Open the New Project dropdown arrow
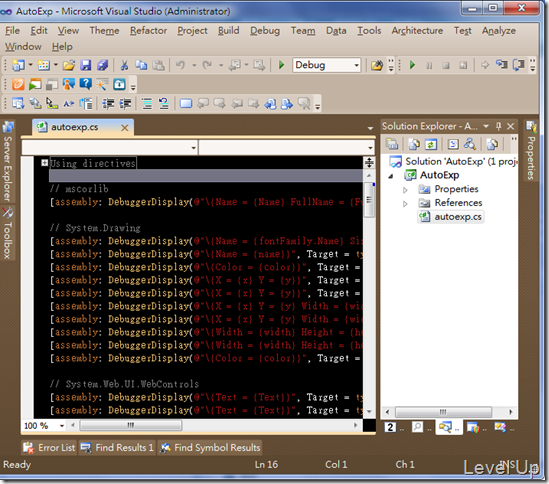Viewport: 549px width, 484px height. 30,65
